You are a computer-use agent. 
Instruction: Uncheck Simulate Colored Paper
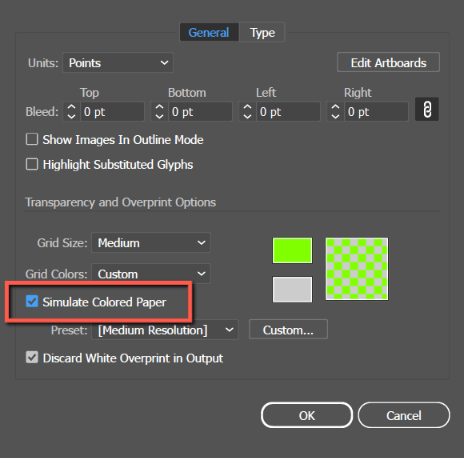coord(32,302)
